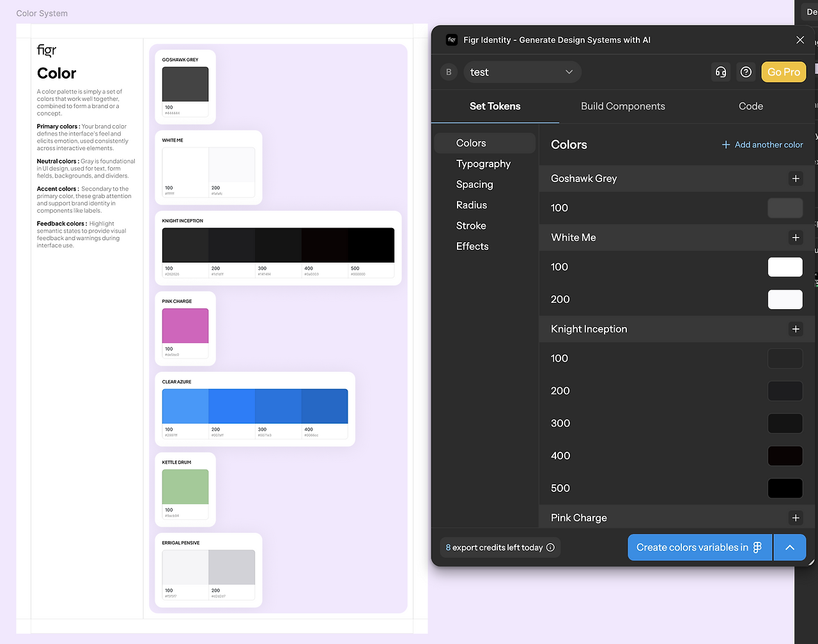818x644 pixels.
Task: Open Knight Inception 200 swatch in plugin
Action: coord(785,391)
